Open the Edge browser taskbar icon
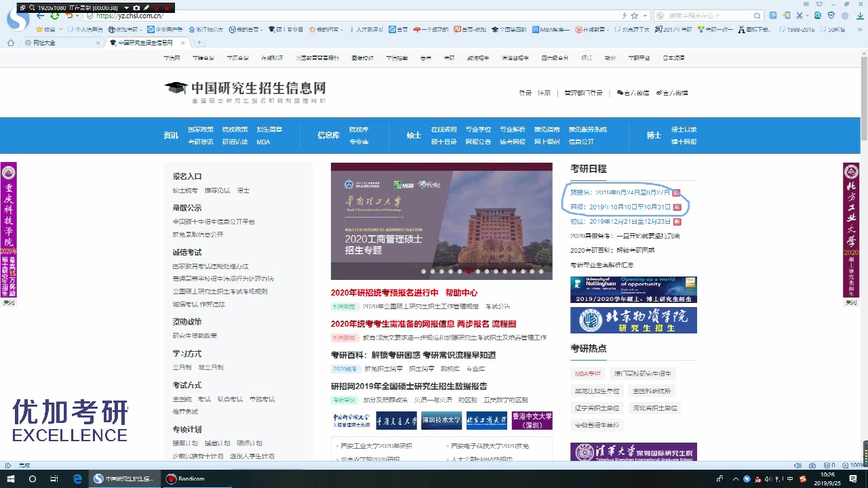Screen dimensions: 868x488 (77, 479)
